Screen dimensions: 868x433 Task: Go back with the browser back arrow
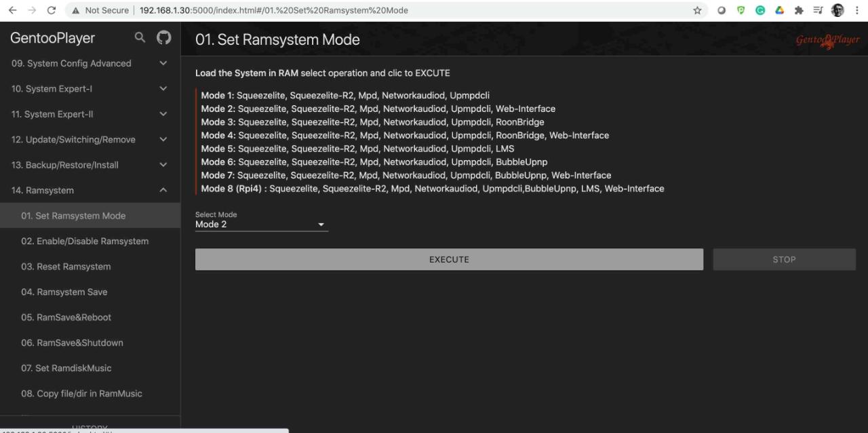point(12,10)
